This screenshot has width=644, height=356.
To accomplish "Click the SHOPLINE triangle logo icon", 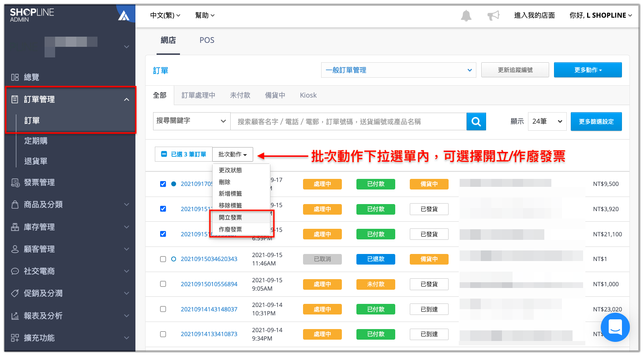I will (x=124, y=15).
